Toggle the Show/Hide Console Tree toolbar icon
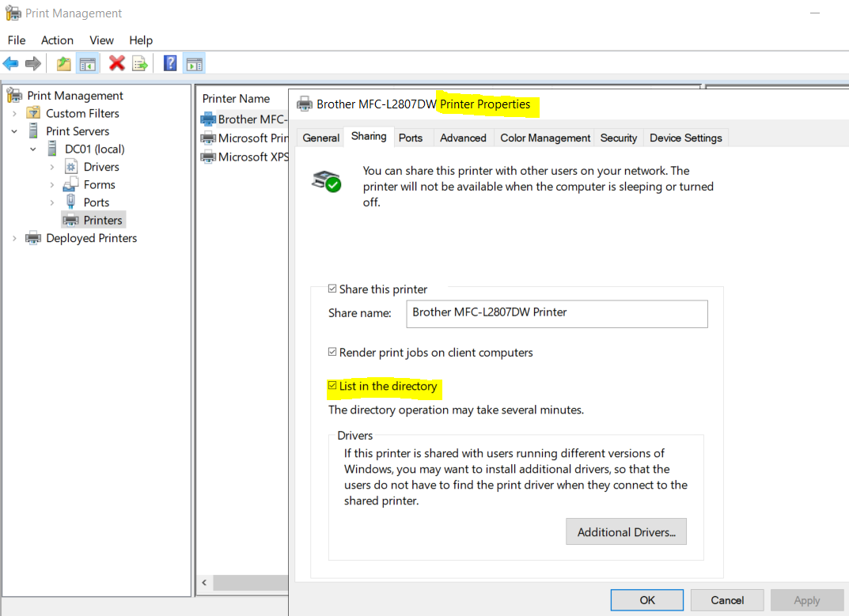Screen dimensions: 849x616 pos(88,64)
